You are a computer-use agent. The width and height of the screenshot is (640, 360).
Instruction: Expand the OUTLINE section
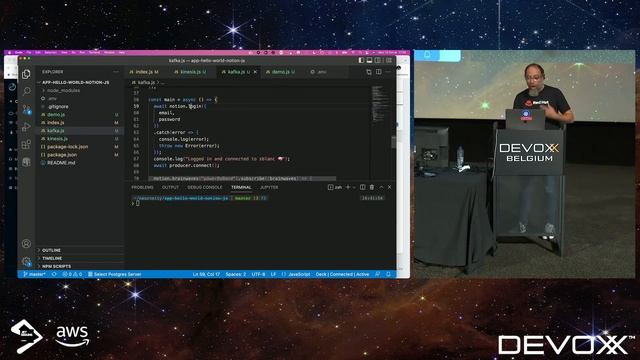tap(80, 250)
